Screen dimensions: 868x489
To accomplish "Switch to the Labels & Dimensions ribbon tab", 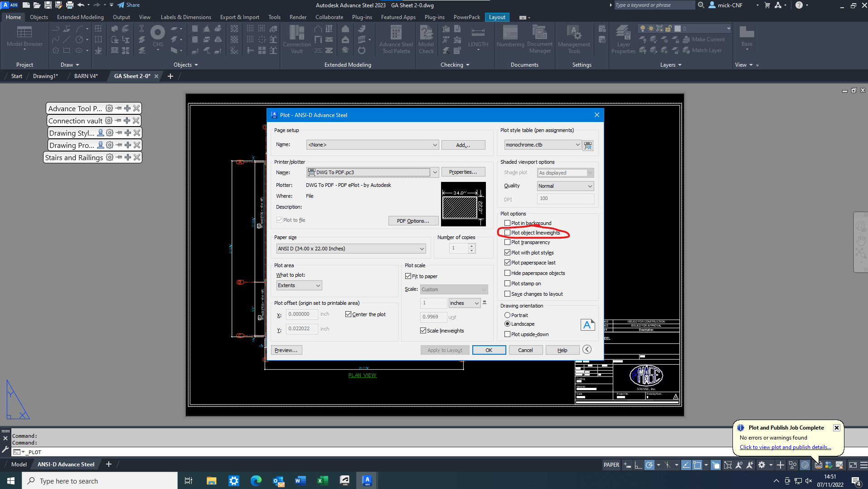I will point(186,17).
